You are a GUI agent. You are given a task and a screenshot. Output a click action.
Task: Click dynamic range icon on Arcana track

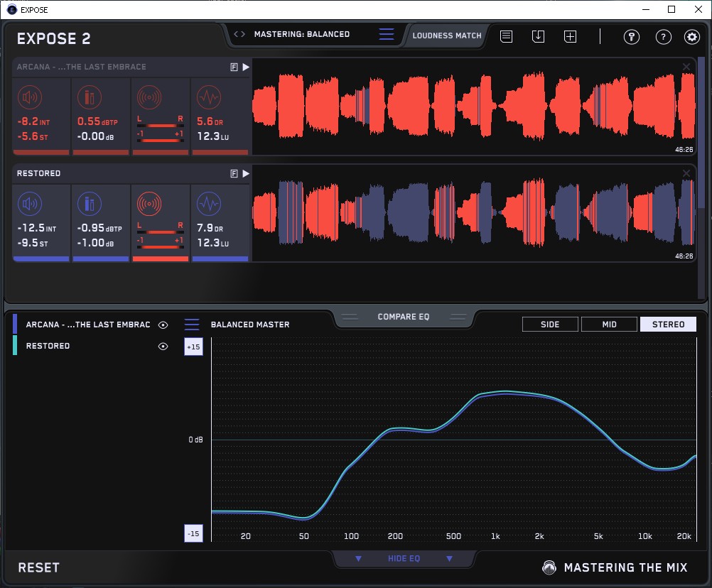coord(209,97)
